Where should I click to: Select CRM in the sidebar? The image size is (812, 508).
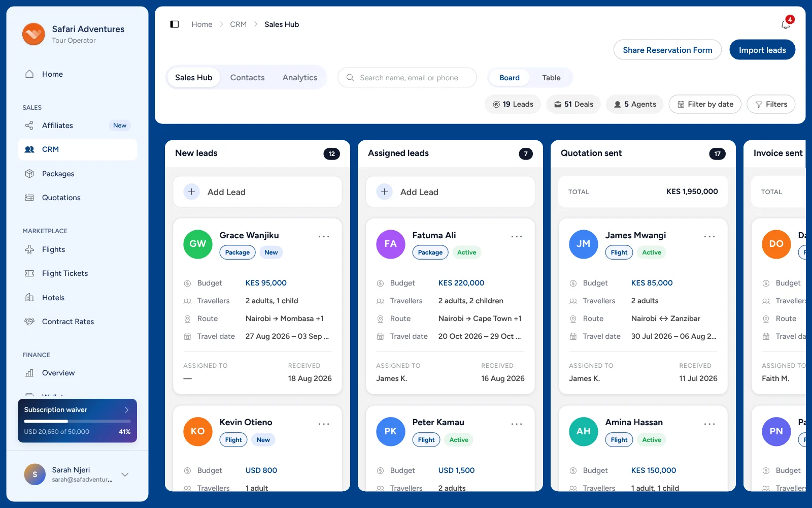click(78, 149)
